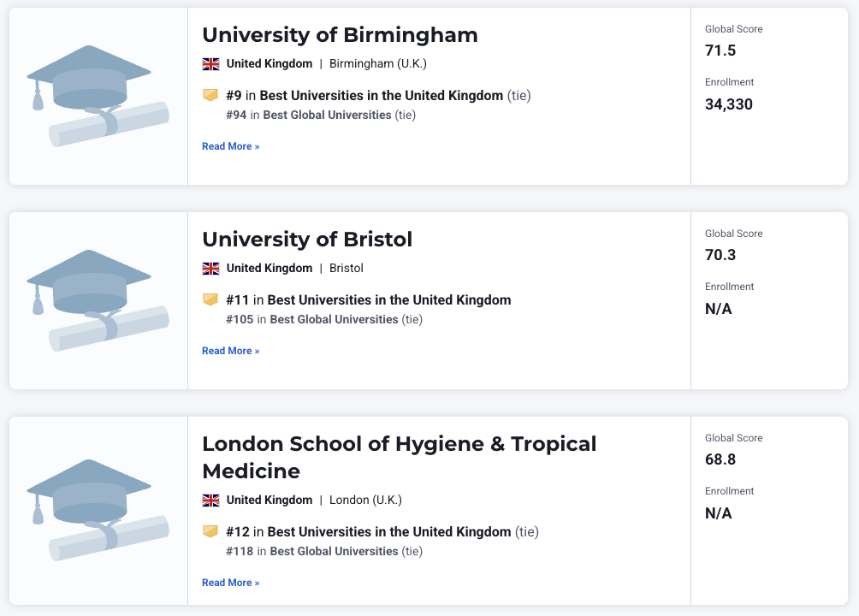The width and height of the screenshot is (859, 616).
Task: Click Birmingham's 71.5 Global Score value
Action: click(720, 50)
